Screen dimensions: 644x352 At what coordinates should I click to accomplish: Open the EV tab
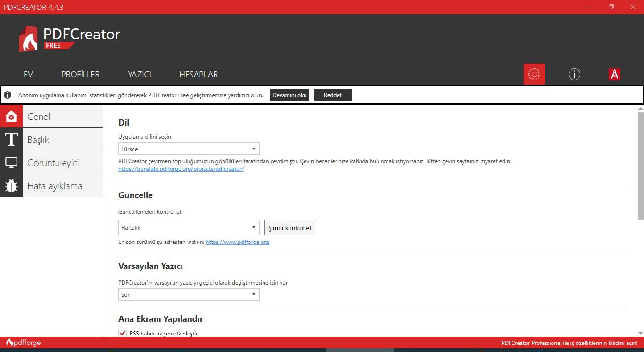[x=28, y=75]
